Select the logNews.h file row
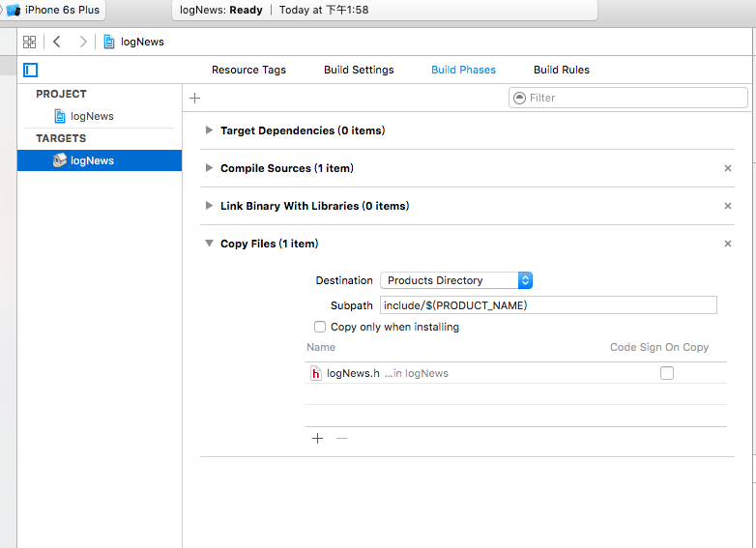 (x=515, y=373)
